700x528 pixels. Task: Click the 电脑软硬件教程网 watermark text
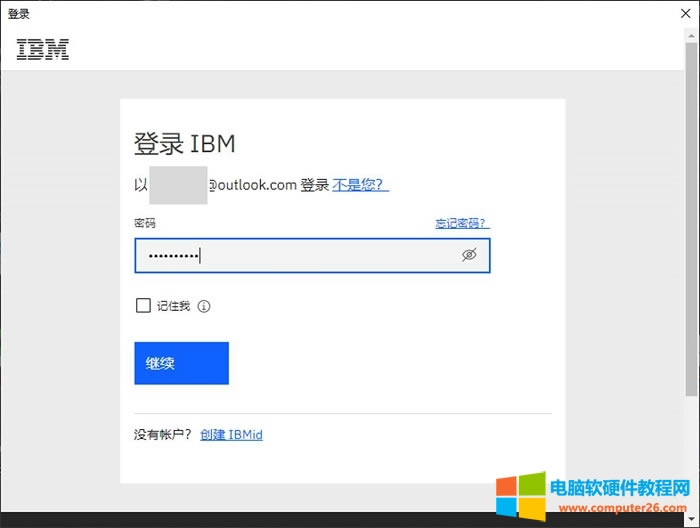(x=620, y=487)
